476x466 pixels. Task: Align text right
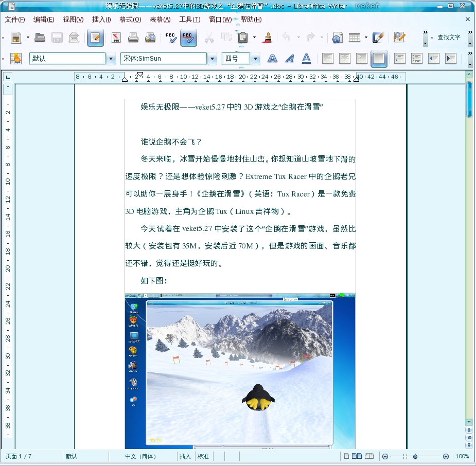click(362, 59)
